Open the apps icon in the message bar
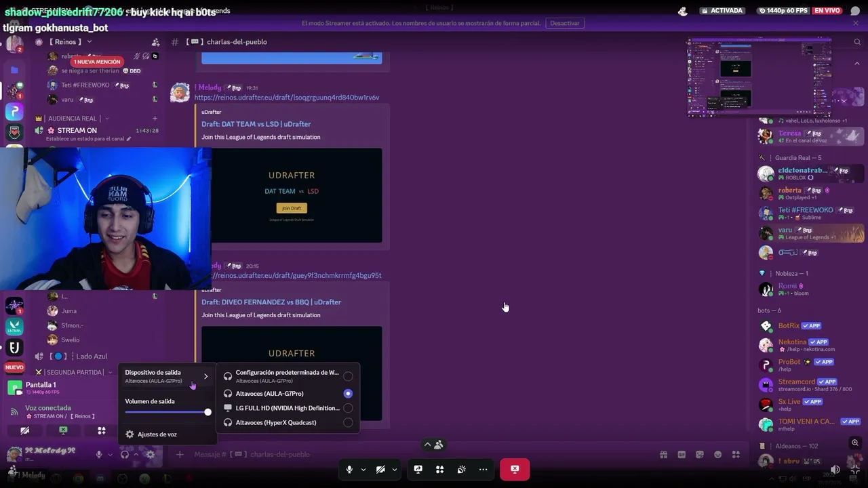The height and width of the screenshot is (488, 868). tap(736, 455)
